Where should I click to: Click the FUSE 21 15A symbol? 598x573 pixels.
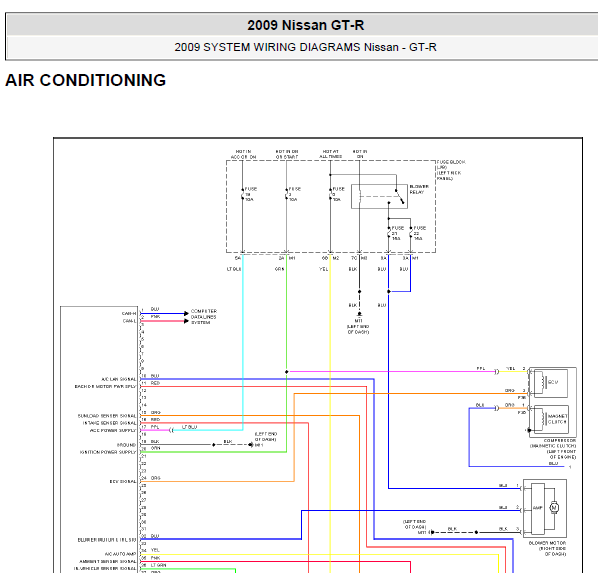(389, 233)
